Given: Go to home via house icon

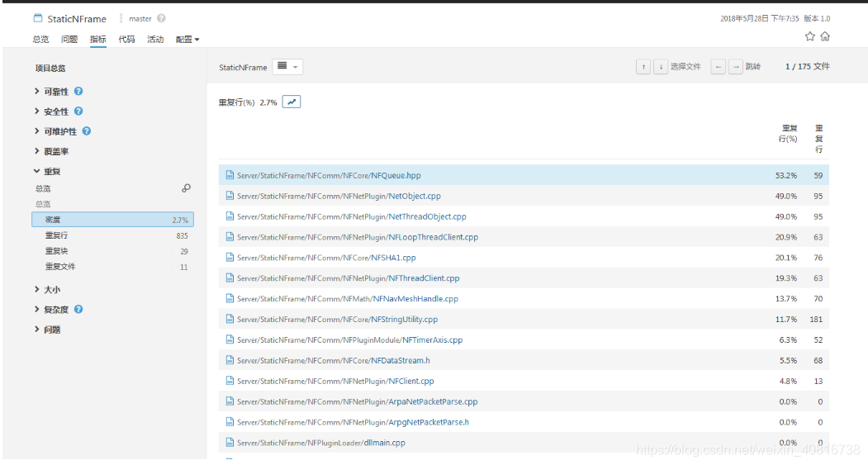Looking at the screenshot, I should click(825, 36).
